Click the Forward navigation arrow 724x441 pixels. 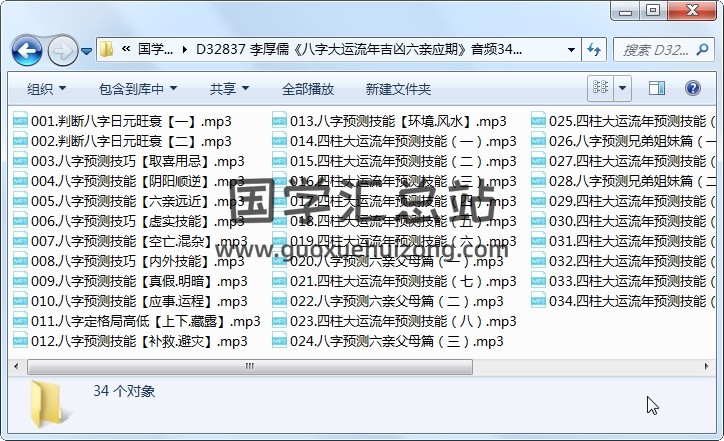(x=61, y=49)
